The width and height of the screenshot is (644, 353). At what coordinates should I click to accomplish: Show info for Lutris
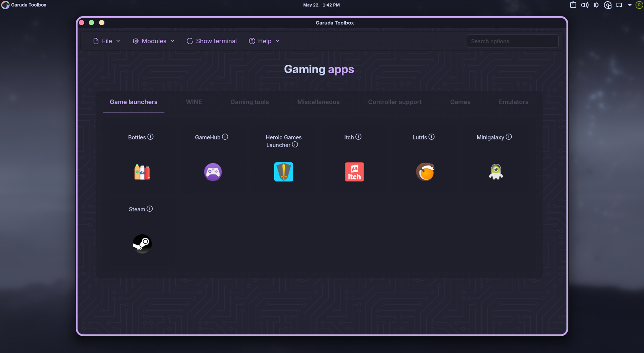(x=432, y=137)
